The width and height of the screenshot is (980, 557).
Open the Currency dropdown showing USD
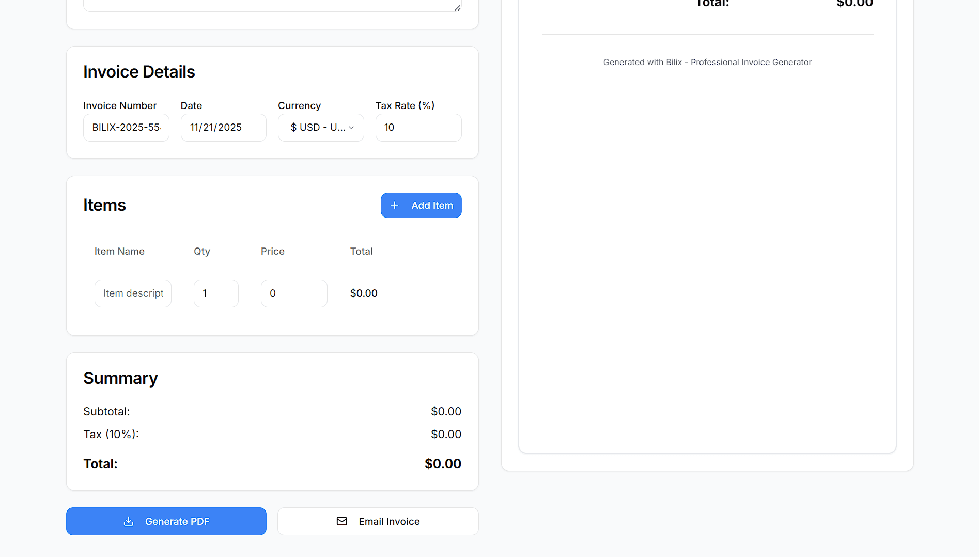pyautogui.click(x=320, y=128)
